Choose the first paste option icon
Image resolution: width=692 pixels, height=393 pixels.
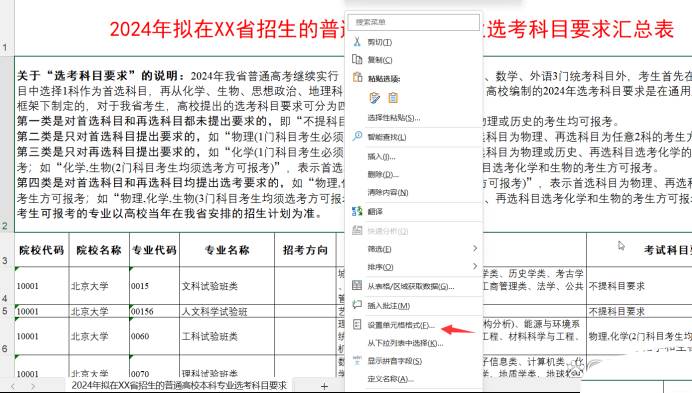(375, 98)
